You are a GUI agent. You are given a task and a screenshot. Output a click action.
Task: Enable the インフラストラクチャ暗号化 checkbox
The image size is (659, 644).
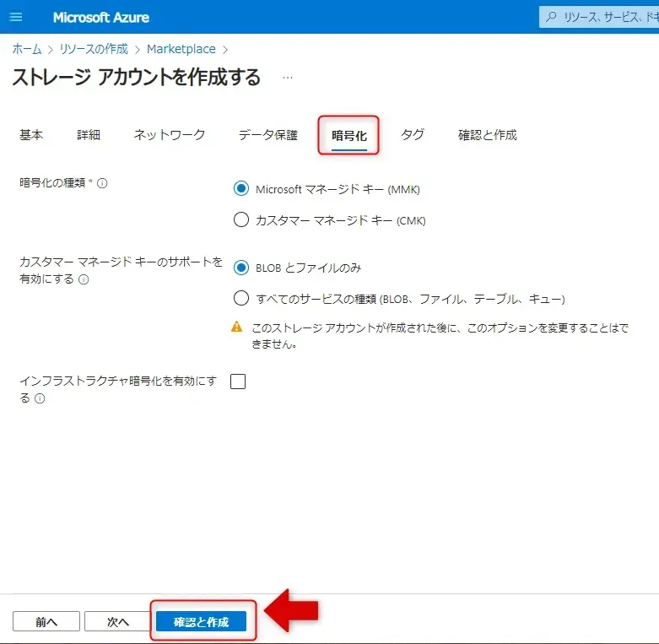point(238,382)
